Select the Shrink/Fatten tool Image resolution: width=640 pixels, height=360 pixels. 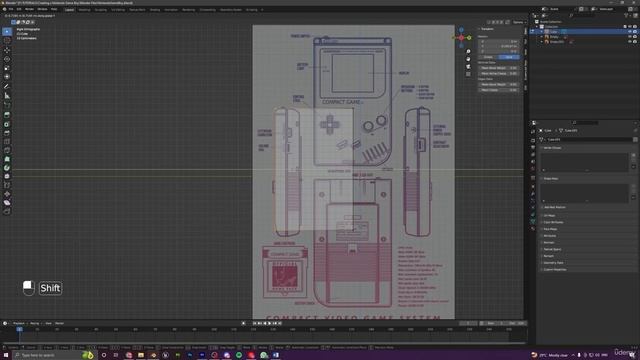[7, 194]
